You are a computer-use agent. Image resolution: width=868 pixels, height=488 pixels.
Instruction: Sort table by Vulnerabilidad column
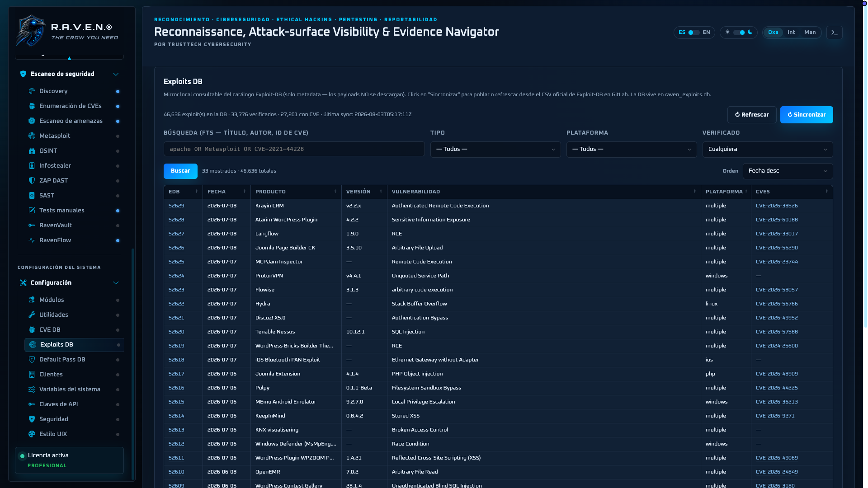coord(544,192)
